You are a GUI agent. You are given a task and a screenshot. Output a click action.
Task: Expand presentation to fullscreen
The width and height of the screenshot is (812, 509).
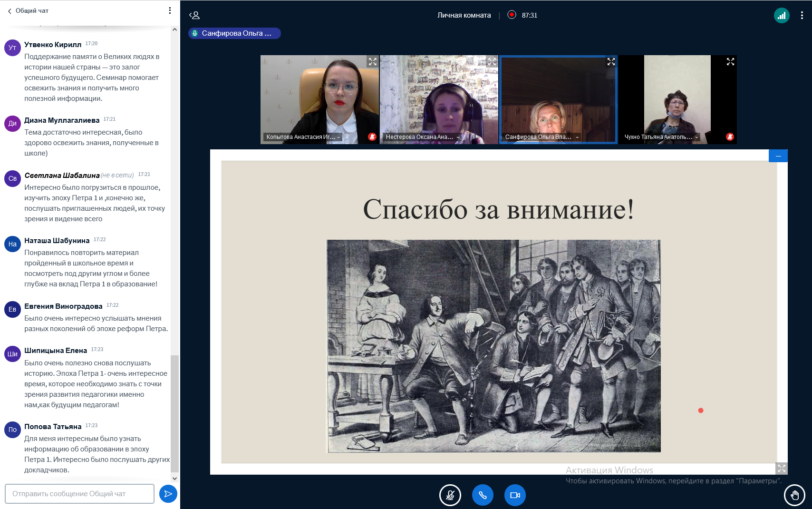tap(782, 469)
